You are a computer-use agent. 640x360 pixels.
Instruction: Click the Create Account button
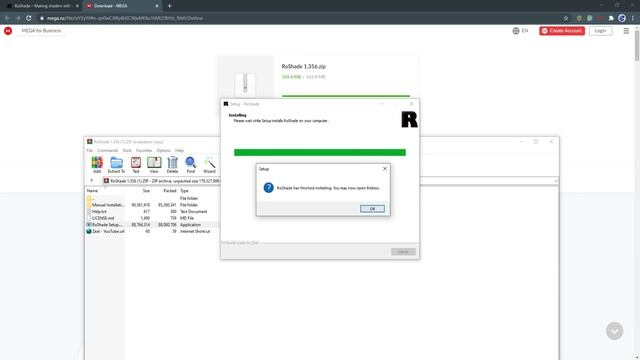point(562,31)
